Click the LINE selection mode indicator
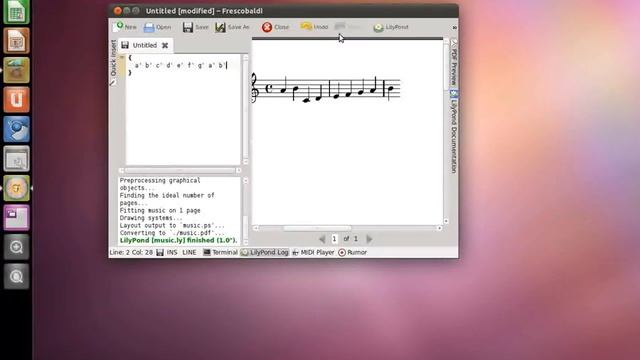 click(x=189, y=253)
